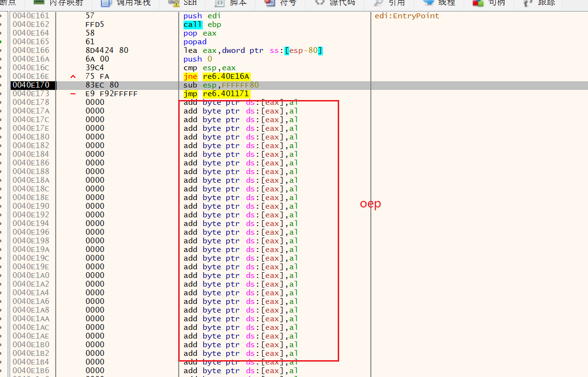
Task: Click the Symbols tab icon
Action: coord(270,3)
